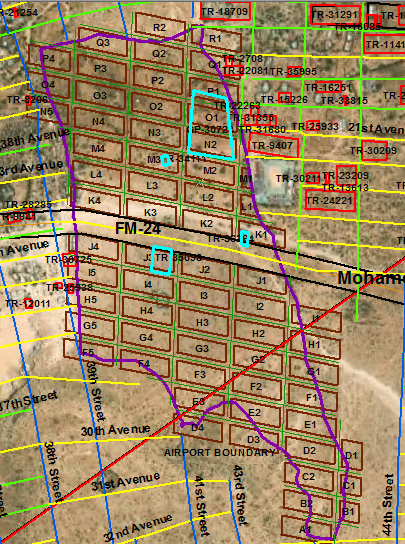Click grid block A1 at bottom

click(x=306, y=529)
